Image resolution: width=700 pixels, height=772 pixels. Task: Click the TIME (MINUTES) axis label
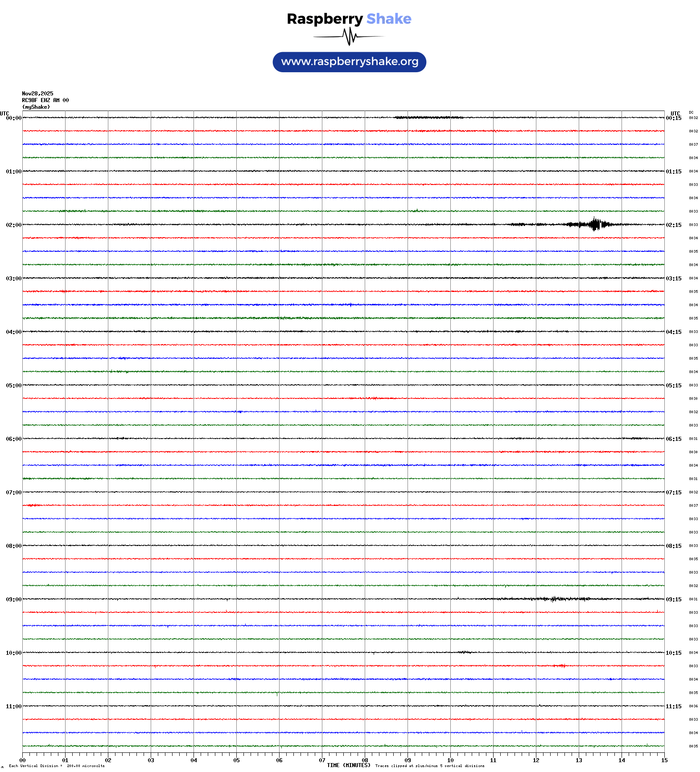(x=349, y=765)
